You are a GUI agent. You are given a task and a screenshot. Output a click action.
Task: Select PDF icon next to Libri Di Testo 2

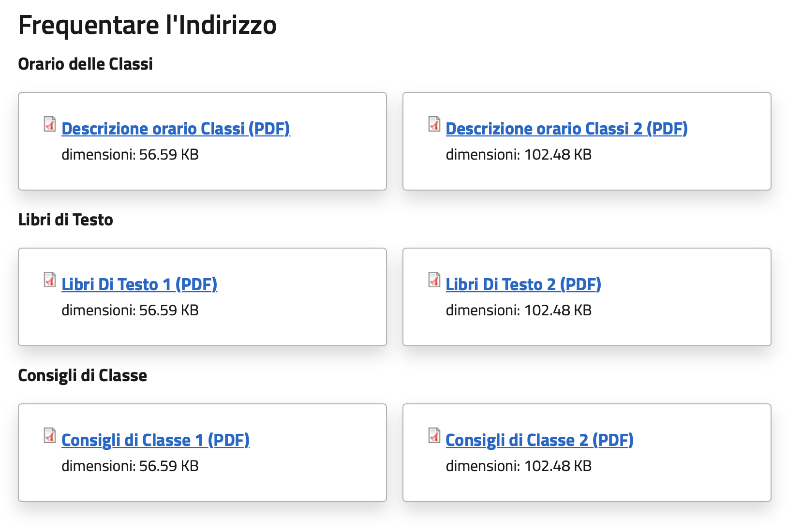coord(434,280)
